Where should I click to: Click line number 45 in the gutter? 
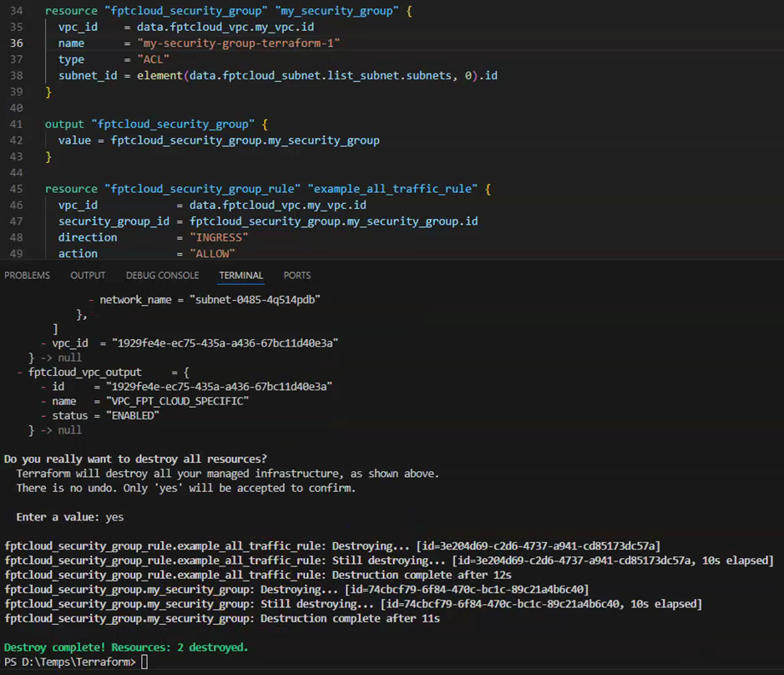point(17,189)
